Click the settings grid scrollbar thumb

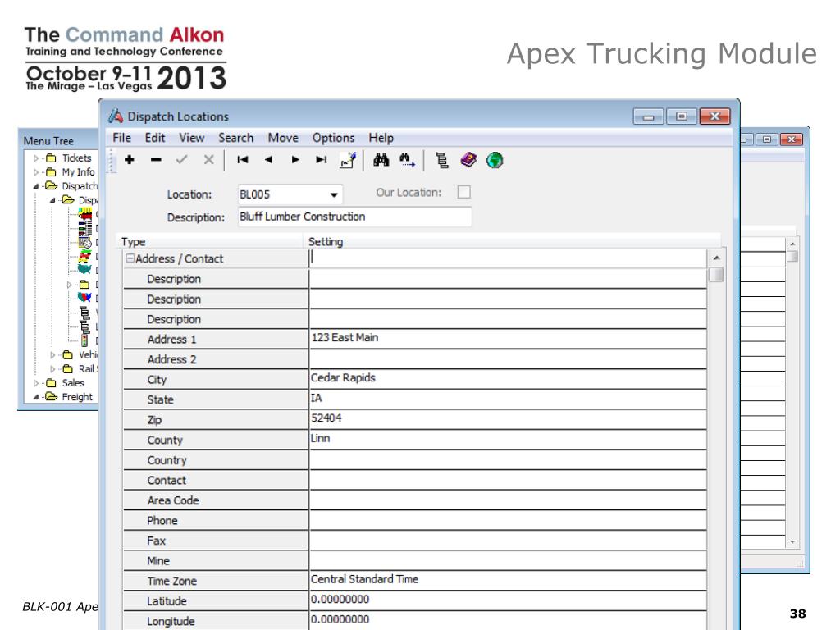[716, 274]
